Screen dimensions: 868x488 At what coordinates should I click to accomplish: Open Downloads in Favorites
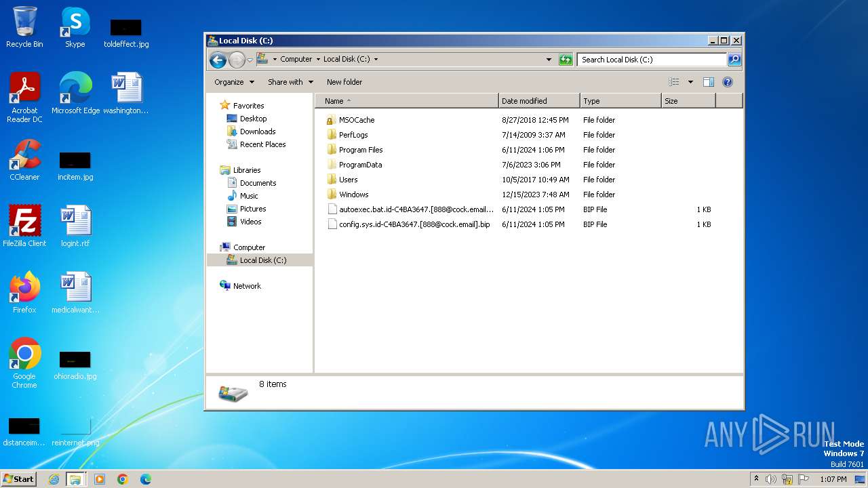(258, 131)
